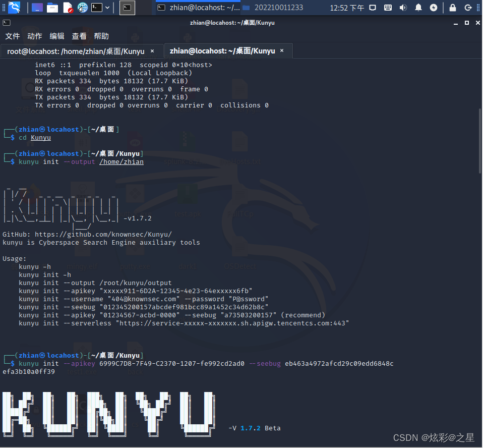Click the 'efa3b10a0ff39' wrapped key text
Viewport: 483px width, 448px height.
29,371
